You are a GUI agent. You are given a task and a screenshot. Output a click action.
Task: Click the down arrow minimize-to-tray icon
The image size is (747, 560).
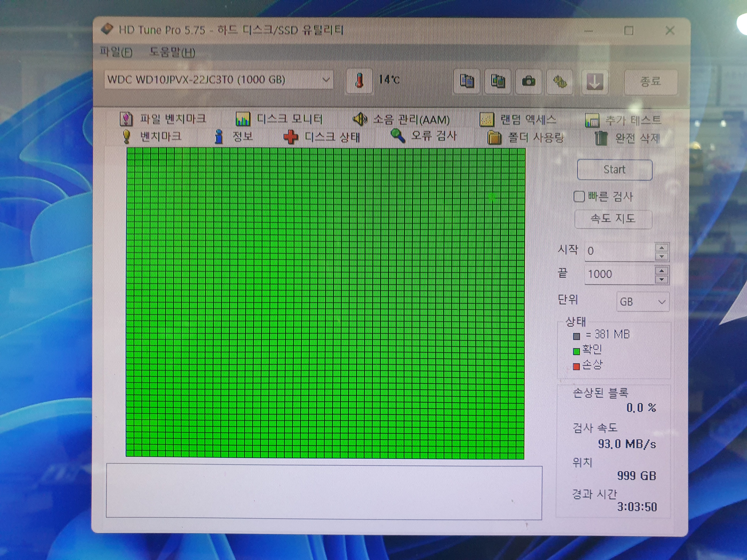coord(595,82)
